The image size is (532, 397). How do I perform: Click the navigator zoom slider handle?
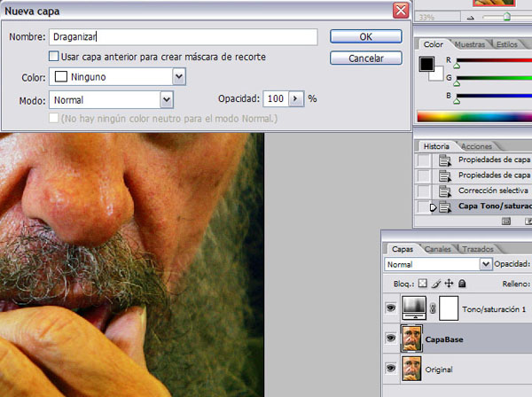pos(506,17)
